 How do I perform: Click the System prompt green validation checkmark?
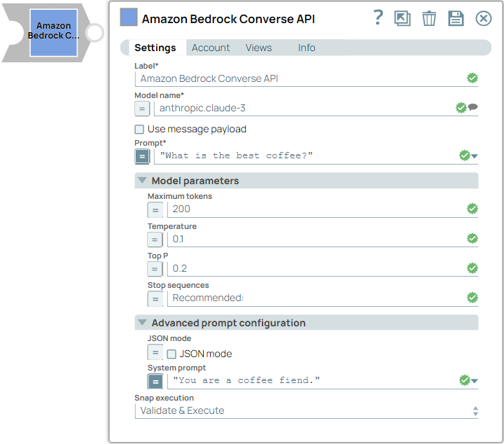[465, 380]
